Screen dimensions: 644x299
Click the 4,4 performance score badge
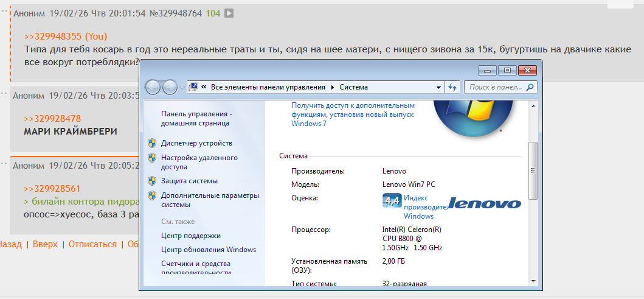point(392,200)
